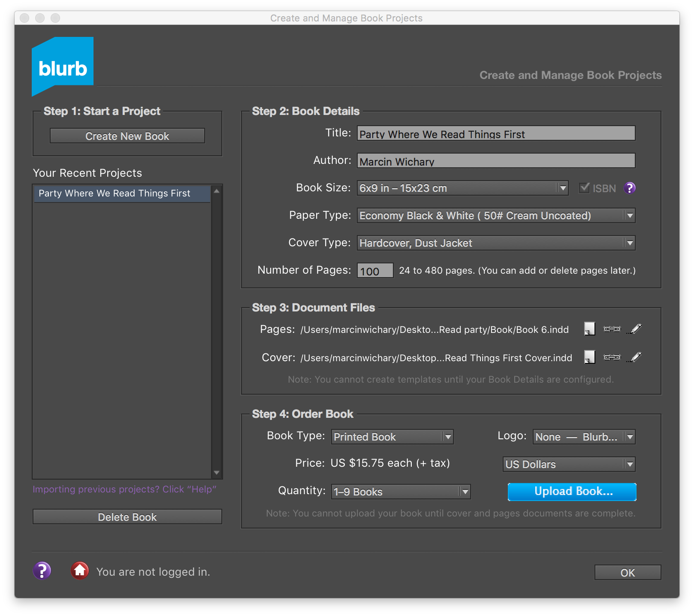The width and height of the screenshot is (694, 616).
Task: Click the 'Your Recent Projects' label
Action: click(x=88, y=173)
